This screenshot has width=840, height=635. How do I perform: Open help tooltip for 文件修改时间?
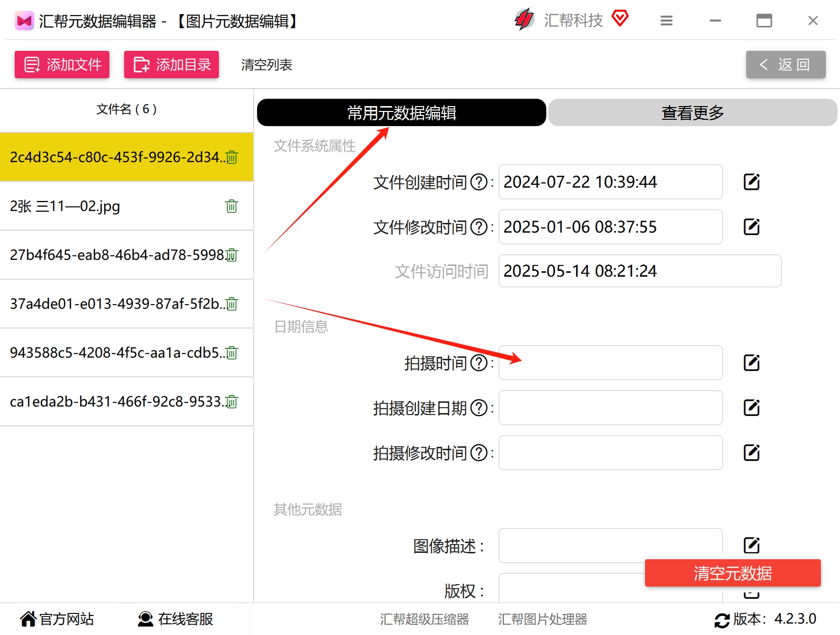click(x=479, y=227)
